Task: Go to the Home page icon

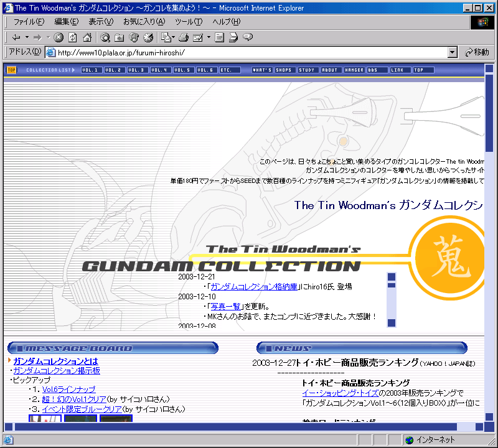Action: tap(87, 37)
